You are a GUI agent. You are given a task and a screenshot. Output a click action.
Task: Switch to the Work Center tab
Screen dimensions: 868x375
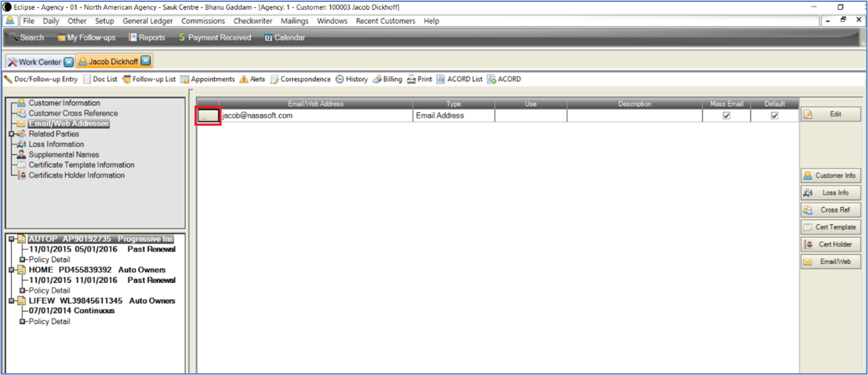point(39,61)
